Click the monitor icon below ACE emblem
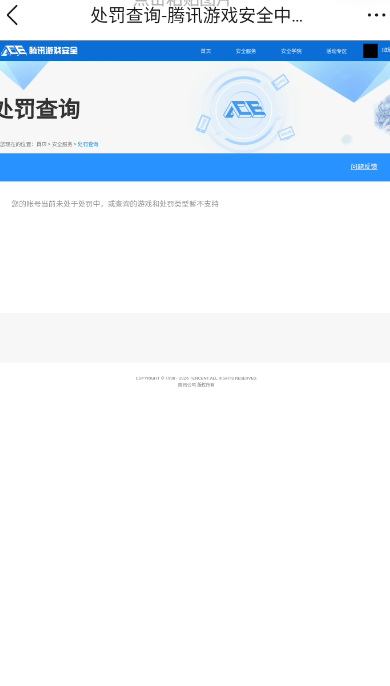This screenshot has height=686, width=390. point(286,133)
